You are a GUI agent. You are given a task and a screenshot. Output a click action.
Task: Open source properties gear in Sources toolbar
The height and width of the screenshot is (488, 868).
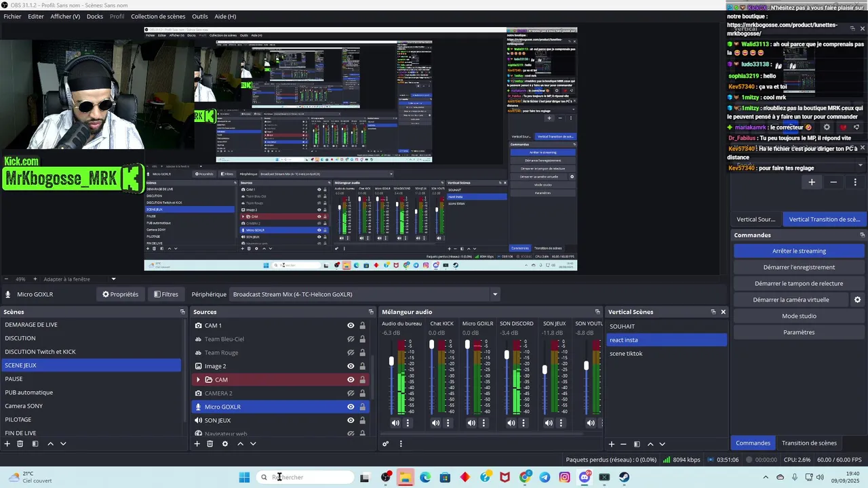click(225, 444)
